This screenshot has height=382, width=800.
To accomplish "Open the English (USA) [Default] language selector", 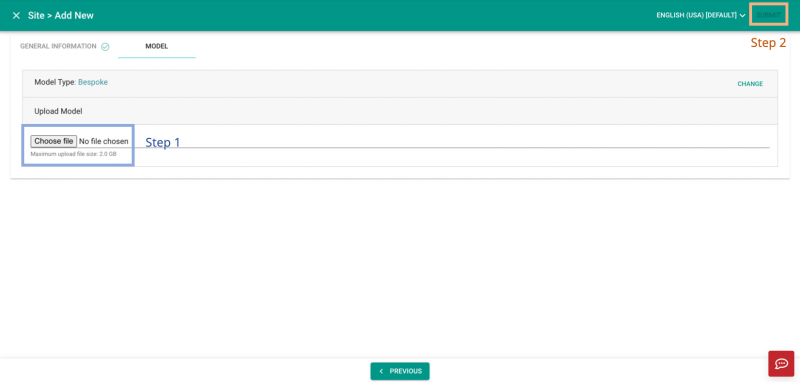I will click(x=701, y=15).
